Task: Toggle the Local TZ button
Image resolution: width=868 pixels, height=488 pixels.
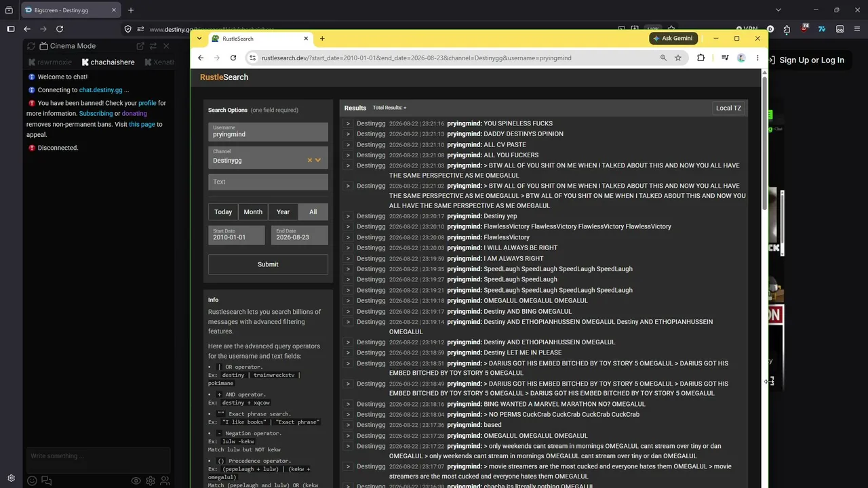Action: (x=728, y=108)
